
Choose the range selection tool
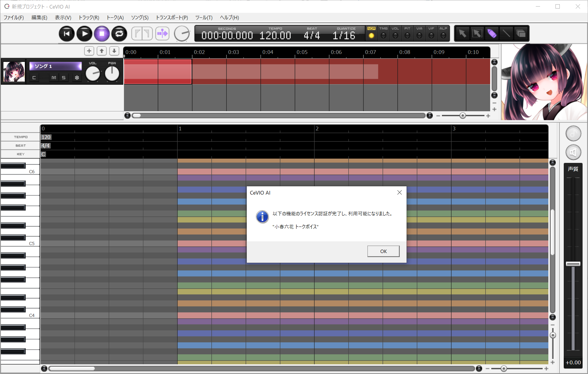click(x=477, y=33)
